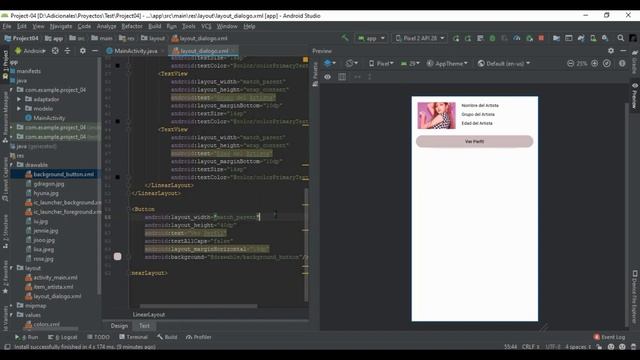Open Project panel gear options

(82, 51)
